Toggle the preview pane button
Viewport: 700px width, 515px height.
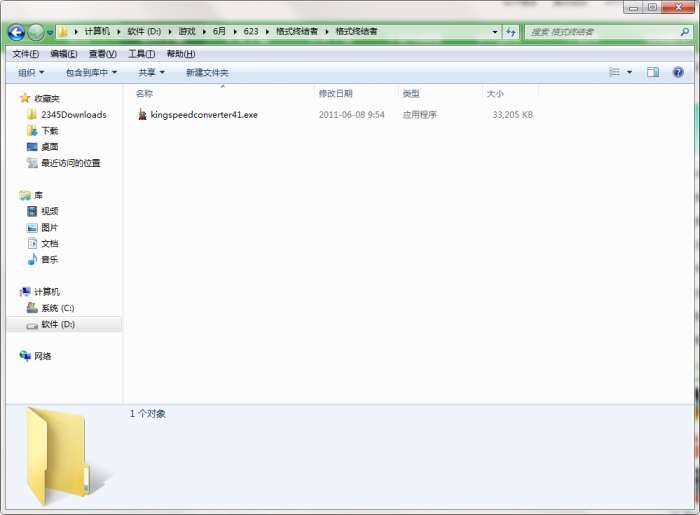click(x=653, y=72)
